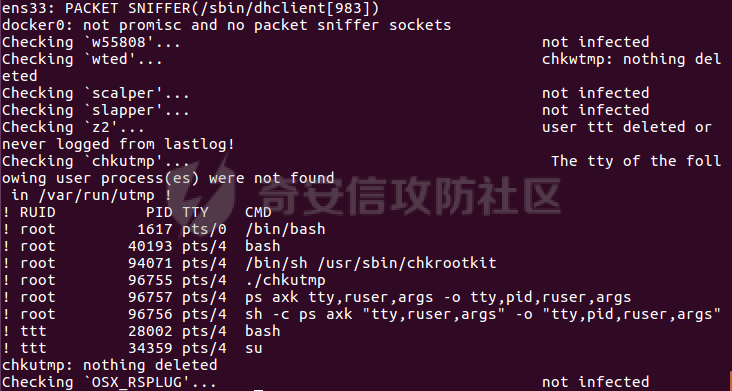
Task: Click the ttt user 'su' process row
Action: [133, 348]
